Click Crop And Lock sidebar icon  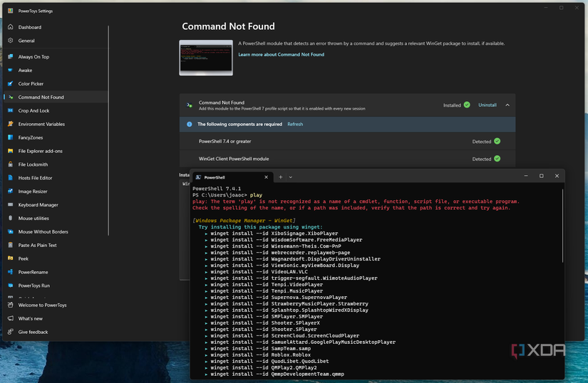[11, 110]
